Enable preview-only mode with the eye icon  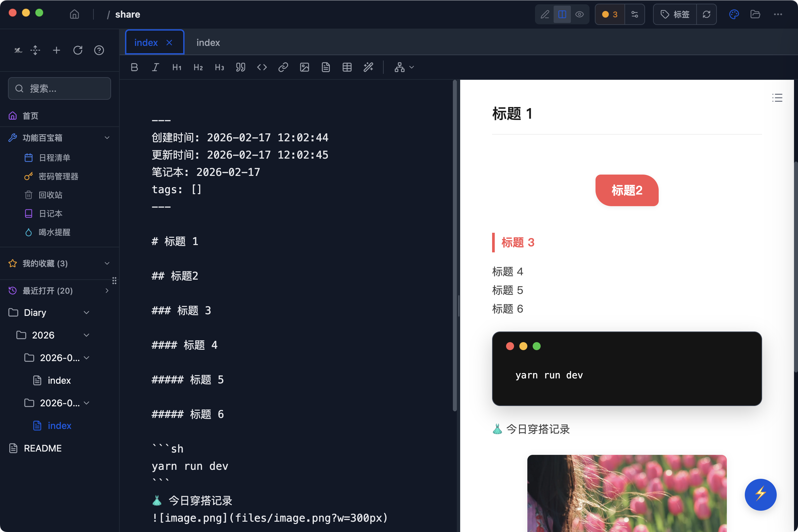coord(580,14)
